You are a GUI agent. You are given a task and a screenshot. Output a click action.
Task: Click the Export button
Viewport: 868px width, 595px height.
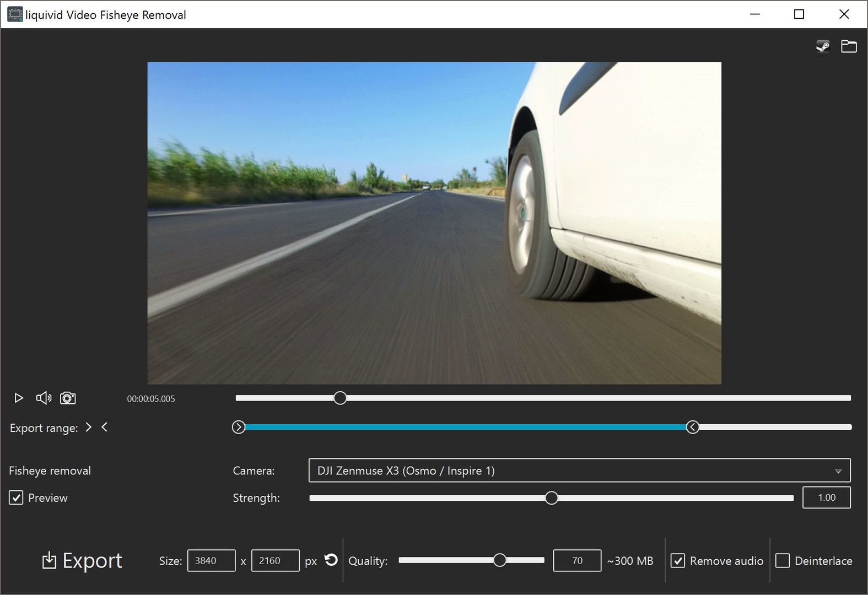click(x=82, y=560)
